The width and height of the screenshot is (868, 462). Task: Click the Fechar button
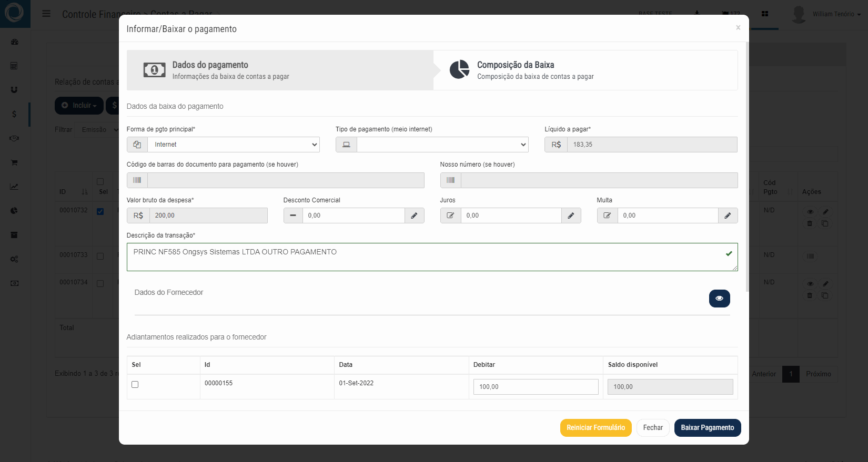pyautogui.click(x=653, y=428)
